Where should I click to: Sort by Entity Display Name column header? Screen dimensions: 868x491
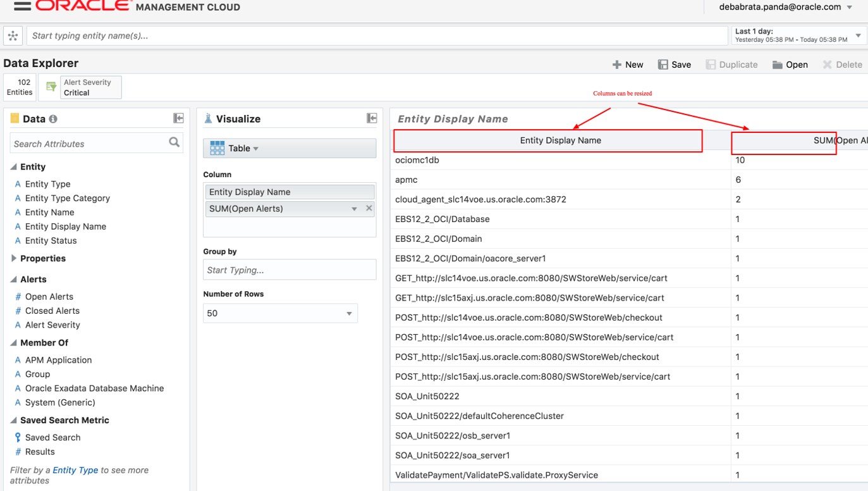tap(560, 140)
